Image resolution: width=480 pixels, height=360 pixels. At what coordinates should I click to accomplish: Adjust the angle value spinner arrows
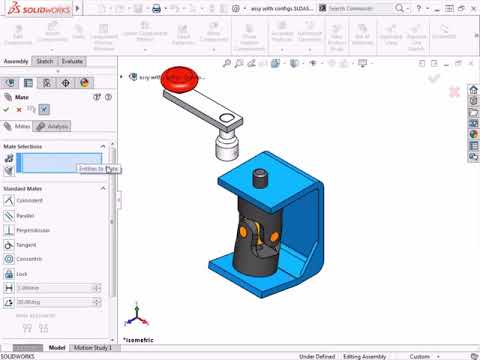(x=97, y=302)
